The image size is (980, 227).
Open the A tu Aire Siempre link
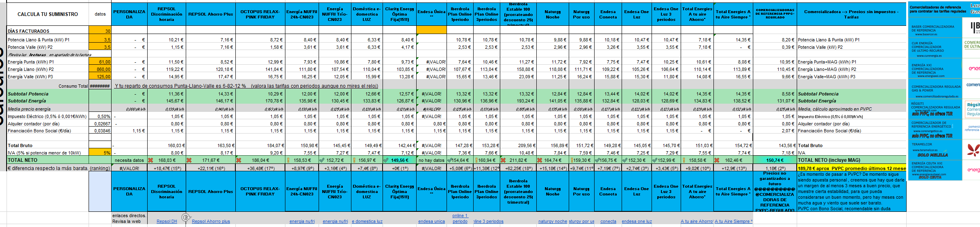tap(734, 221)
